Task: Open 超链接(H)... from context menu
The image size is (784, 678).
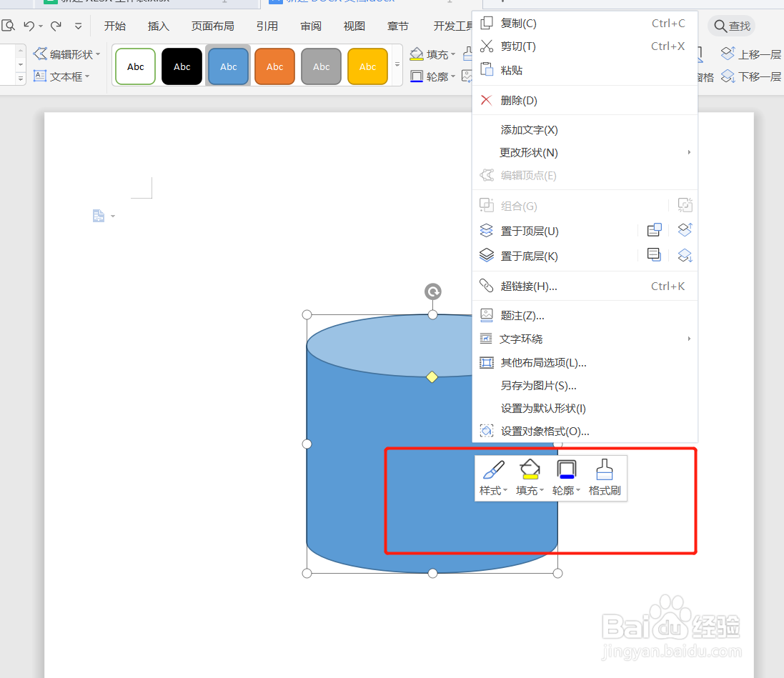Action: [585, 286]
